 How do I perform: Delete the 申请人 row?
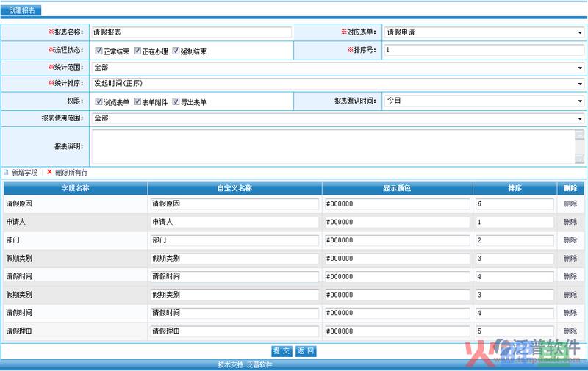[x=570, y=222]
